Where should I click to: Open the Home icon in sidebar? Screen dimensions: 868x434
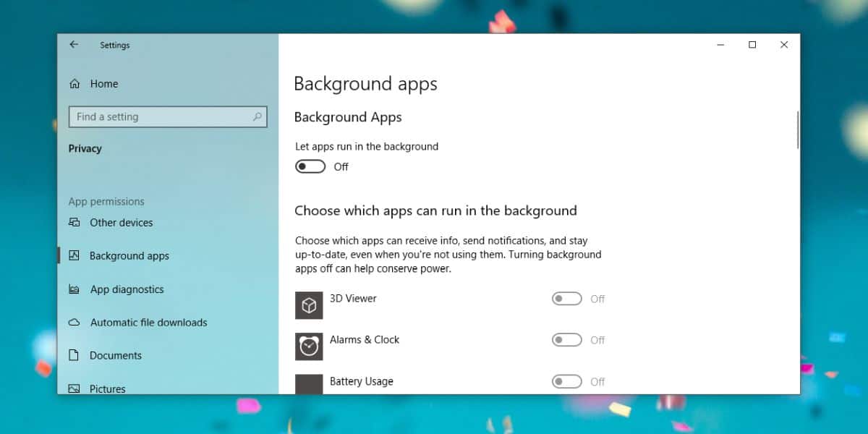(x=75, y=84)
